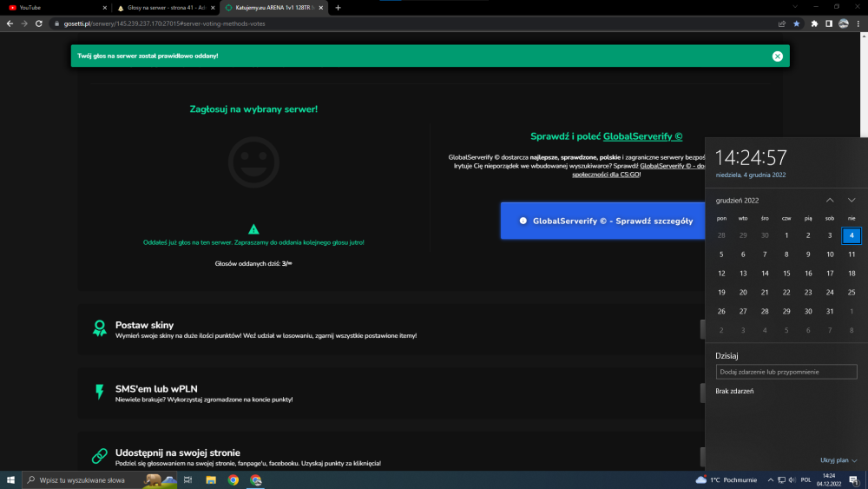Image resolution: width=868 pixels, height=489 pixels.
Task: Open the SMS'em lub wPLN heading
Action: pos(156,389)
